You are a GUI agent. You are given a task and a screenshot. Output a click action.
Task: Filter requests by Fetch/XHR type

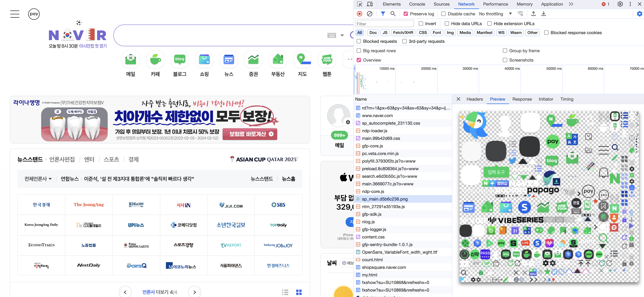tap(403, 33)
